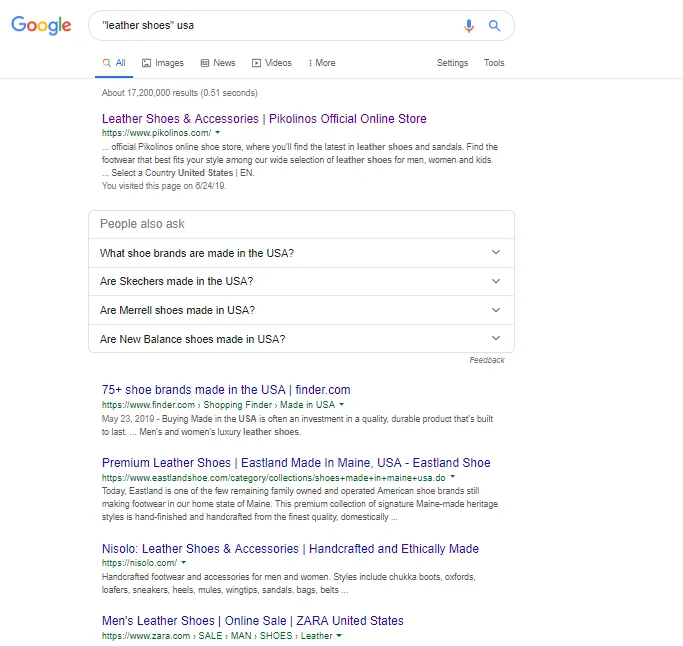This screenshot has height=646, width=683.
Task: Expand 'Are Merrell shoes made in USA?'
Action: [301, 310]
